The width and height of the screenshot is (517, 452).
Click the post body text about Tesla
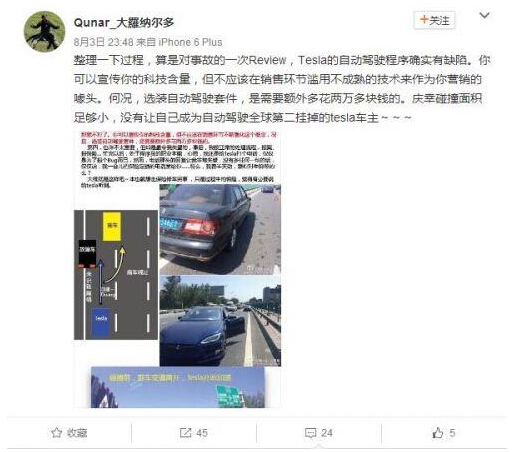click(x=282, y=89)
